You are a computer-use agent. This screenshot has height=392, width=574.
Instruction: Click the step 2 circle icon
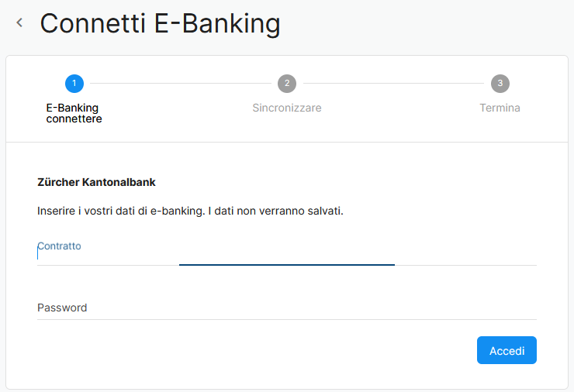pyautogui.click(x=287, y=84)
